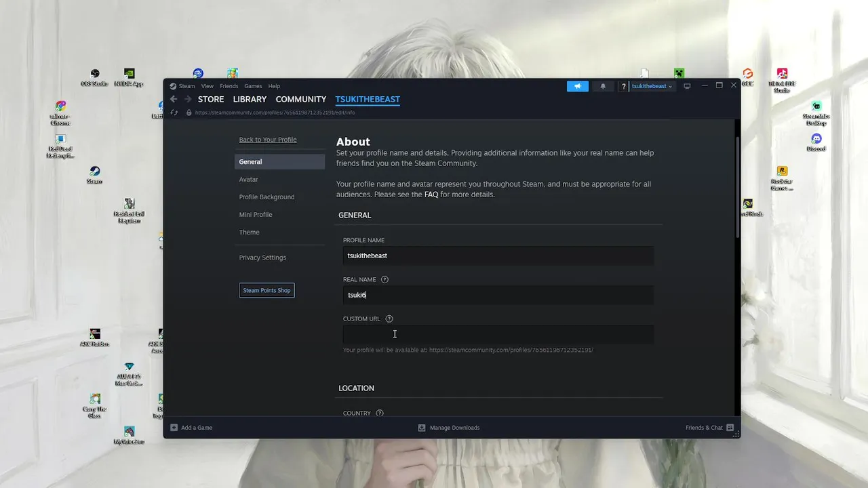This screenshot has height=488, width=868.
Task: Go to the TSUKITHEBEAST profile tab
Action: click(368, 99)
